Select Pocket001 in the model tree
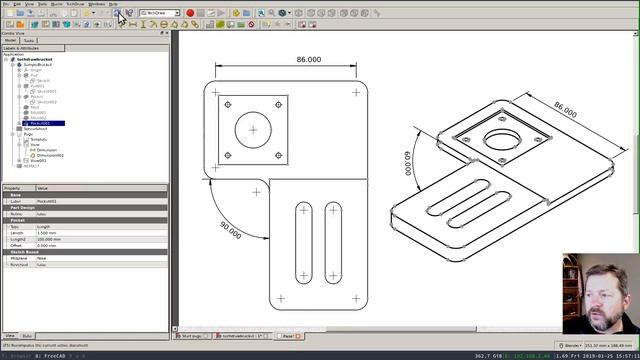 coord(44,123)
